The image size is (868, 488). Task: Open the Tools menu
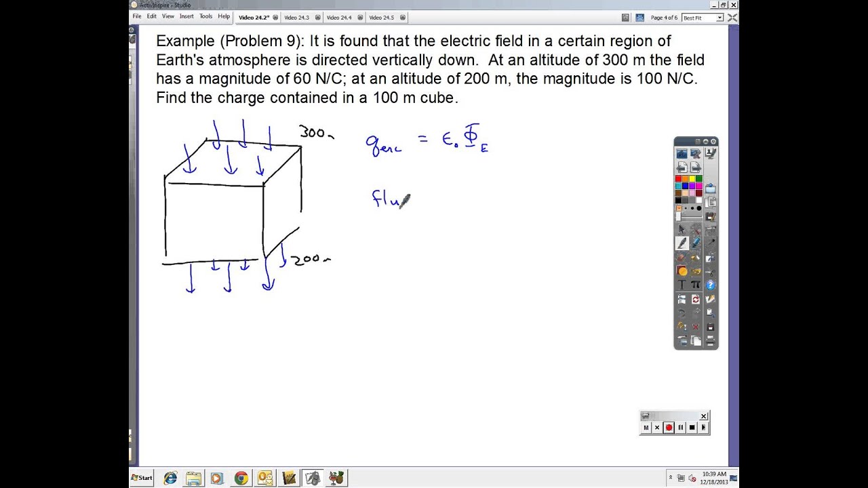pos(205,16)
